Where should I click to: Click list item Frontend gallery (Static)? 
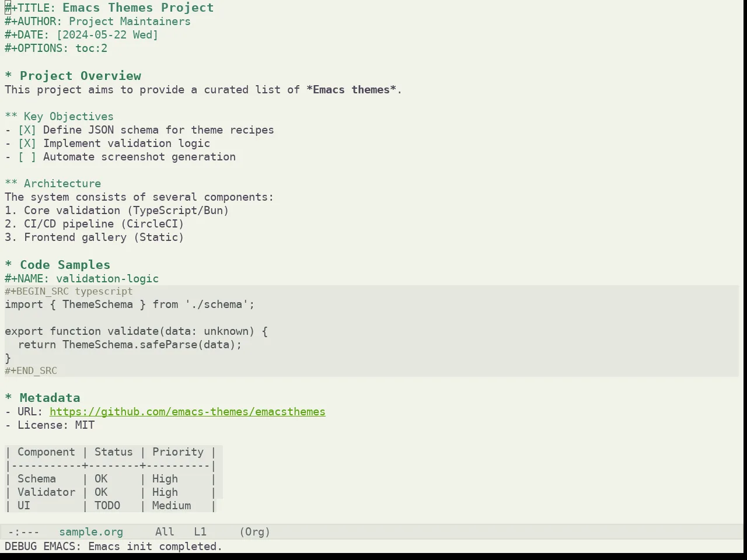point(94,237)
